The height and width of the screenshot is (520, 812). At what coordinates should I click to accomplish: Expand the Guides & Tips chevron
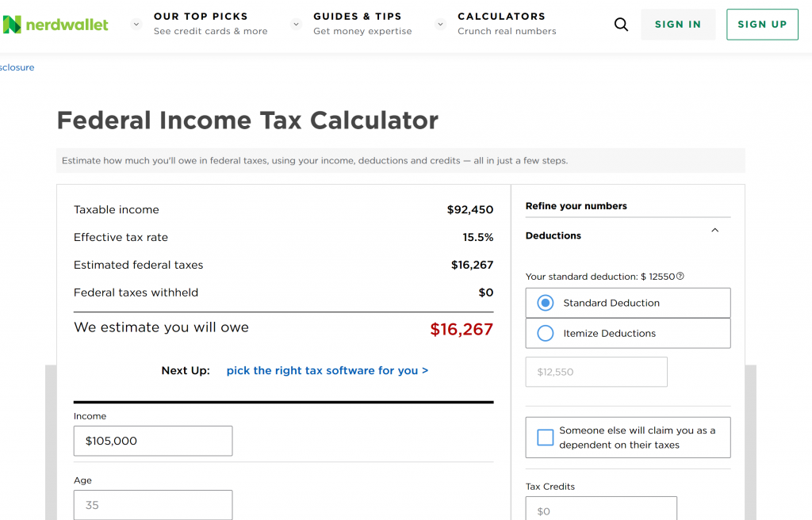pyautogui.click(x=296, y=24)
